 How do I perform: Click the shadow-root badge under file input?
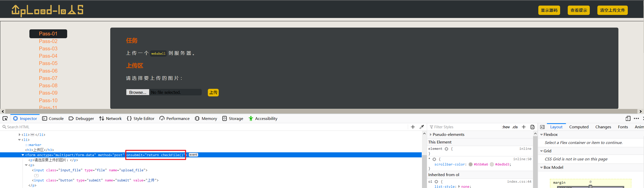click(36, 175)
